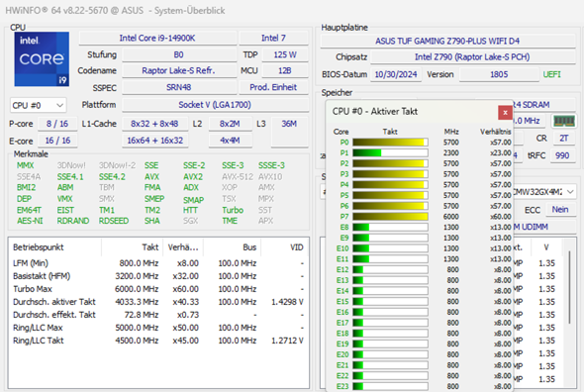Open the CPU #0 selector dropdown
Screen dimensions: 584x392
click(x=38, y=106)
